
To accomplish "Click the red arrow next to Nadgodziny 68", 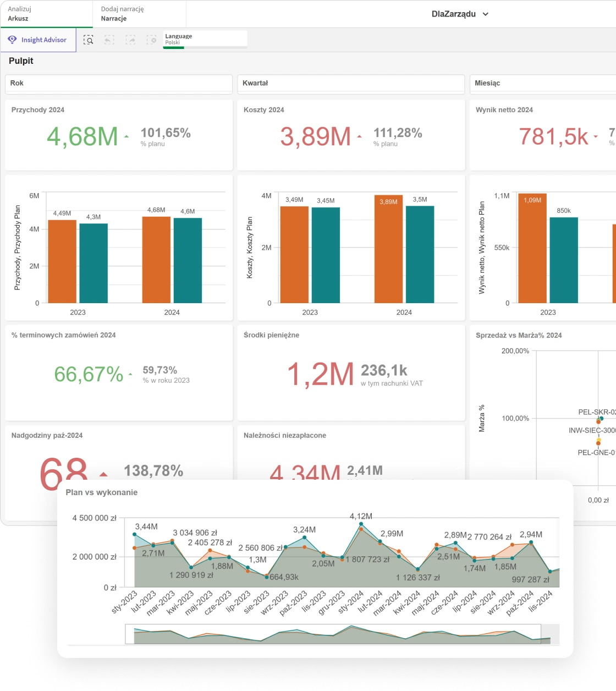I will pyautogui.click(x=103, y=474).
